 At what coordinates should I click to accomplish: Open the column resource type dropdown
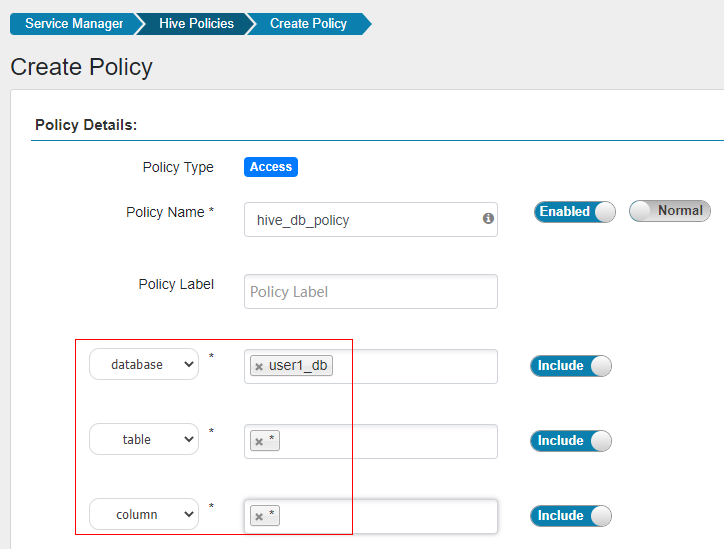coord(144,515)
